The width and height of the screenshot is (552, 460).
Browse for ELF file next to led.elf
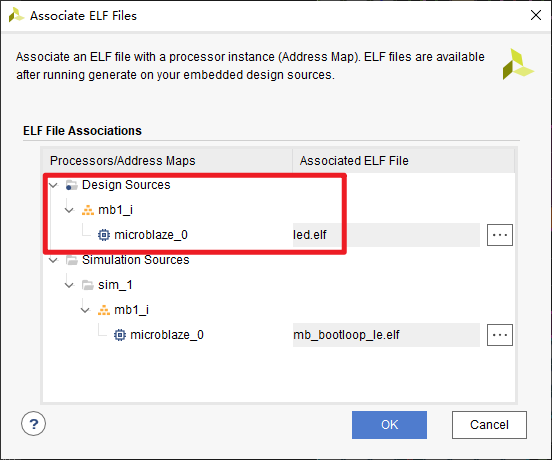pos(500,235)
